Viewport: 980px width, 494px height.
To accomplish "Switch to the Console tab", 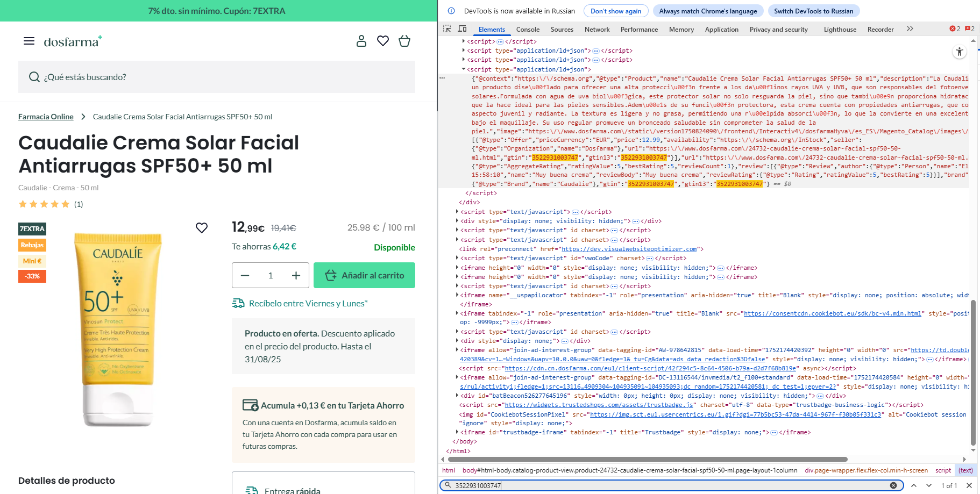I will pos(528,30).
